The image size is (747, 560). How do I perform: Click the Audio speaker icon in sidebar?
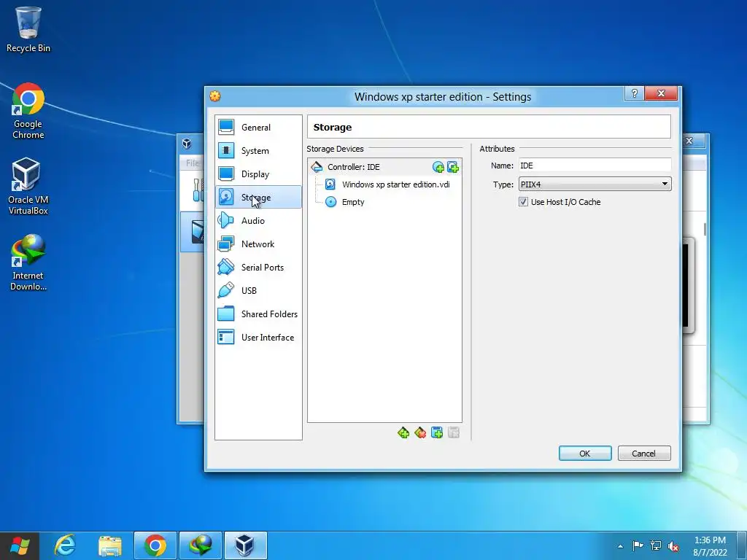pos(226,220)
